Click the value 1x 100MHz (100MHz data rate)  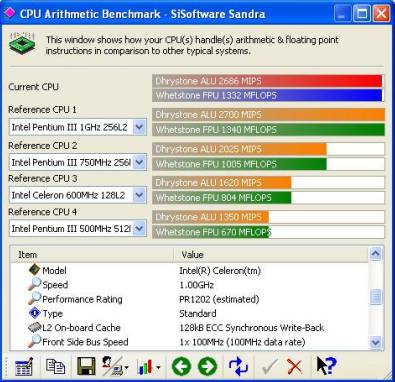tap(242, 342)
